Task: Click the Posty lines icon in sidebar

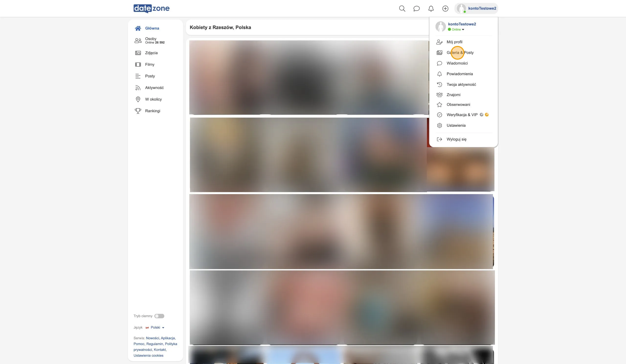Action: [138, 76]
